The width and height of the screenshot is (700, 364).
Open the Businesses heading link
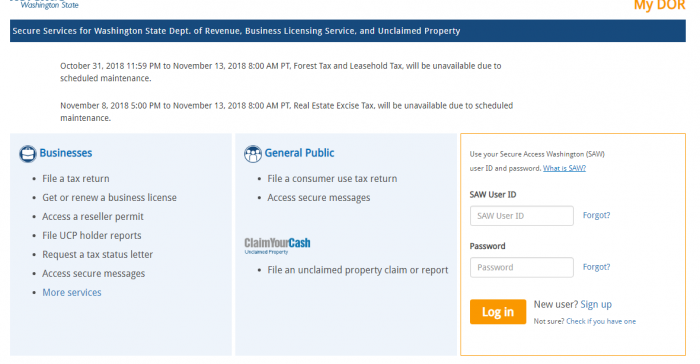coord(66,153)
